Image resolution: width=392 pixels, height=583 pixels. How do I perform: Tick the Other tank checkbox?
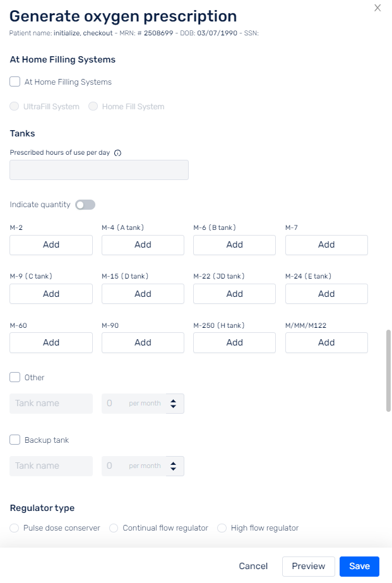(15, 377)
